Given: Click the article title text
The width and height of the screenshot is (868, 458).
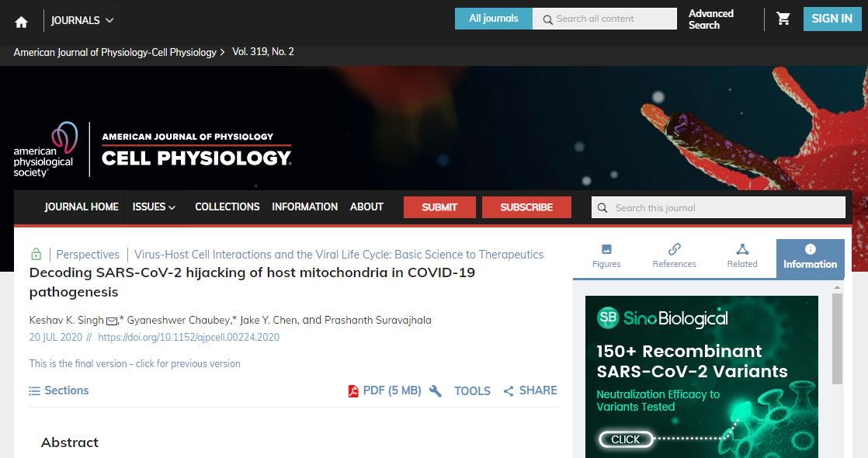Looking at the screenshot, I should pyautogui.click(x=252, y=282).
